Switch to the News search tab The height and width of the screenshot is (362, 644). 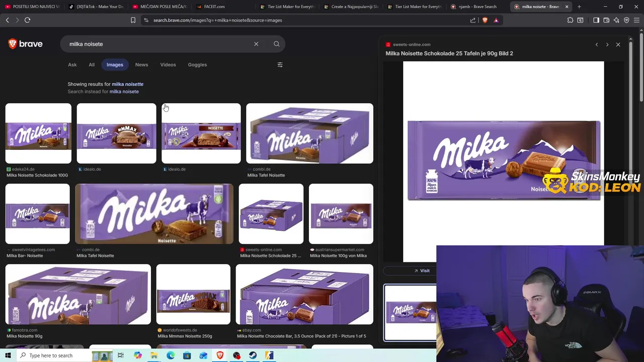click(141, 64)
